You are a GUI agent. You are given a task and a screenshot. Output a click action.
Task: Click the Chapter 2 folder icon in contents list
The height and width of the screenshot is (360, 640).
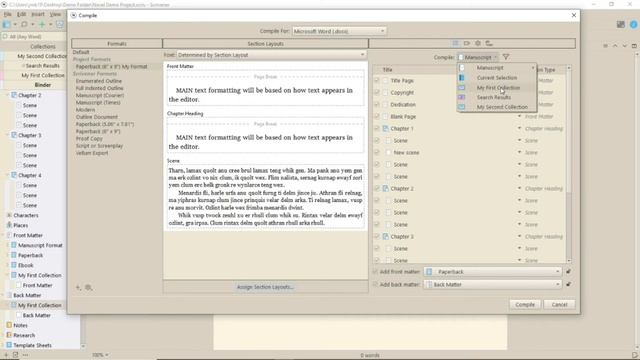[386, 189]
